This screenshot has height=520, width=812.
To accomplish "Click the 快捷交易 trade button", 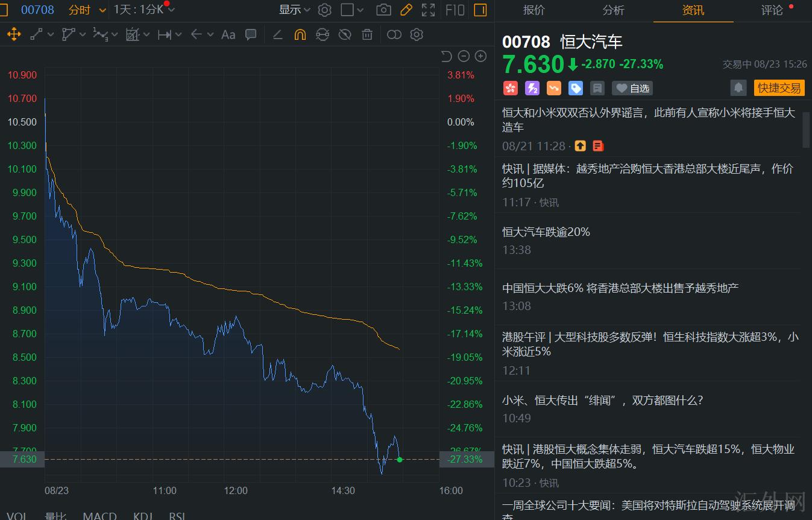I will 779,87.
